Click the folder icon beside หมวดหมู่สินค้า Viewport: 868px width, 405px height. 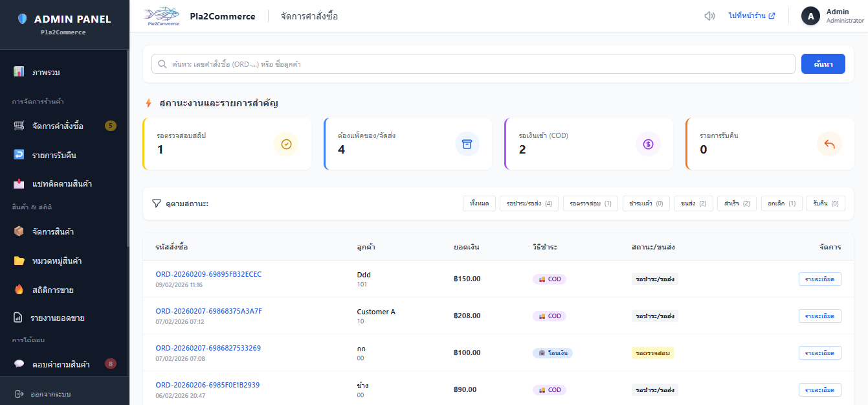(19, 260)
